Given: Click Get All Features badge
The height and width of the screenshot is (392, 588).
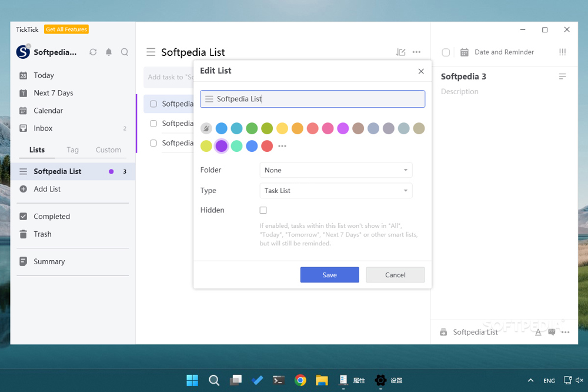Looking at the screenshot, I should click(66, 29).
